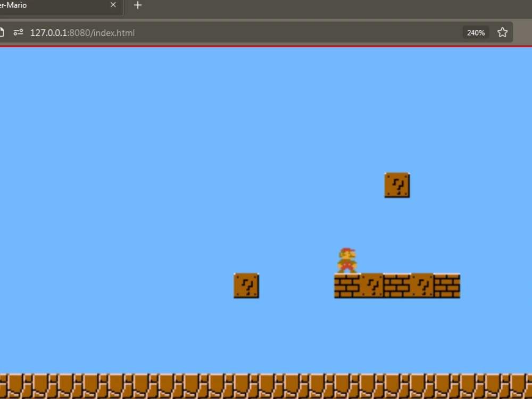Click the Mario character sprite
The image size is (532, 399).
point(347,260)
